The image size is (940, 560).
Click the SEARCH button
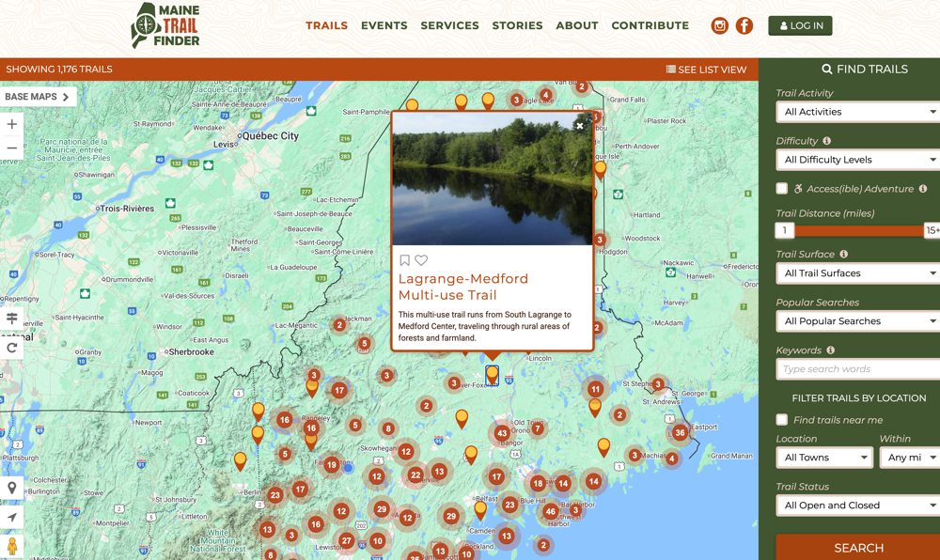click(x=857, y=548)
